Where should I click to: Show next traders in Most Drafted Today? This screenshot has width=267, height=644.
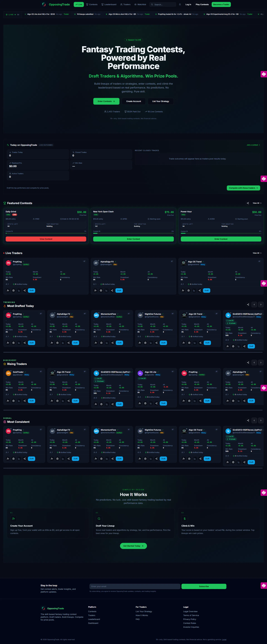[x=261, y=305]
